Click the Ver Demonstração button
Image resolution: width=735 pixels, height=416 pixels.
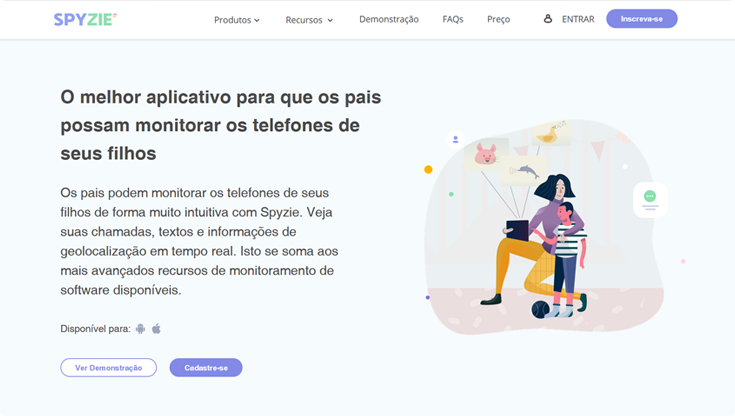pyautogui.click(x=108, y=368)
